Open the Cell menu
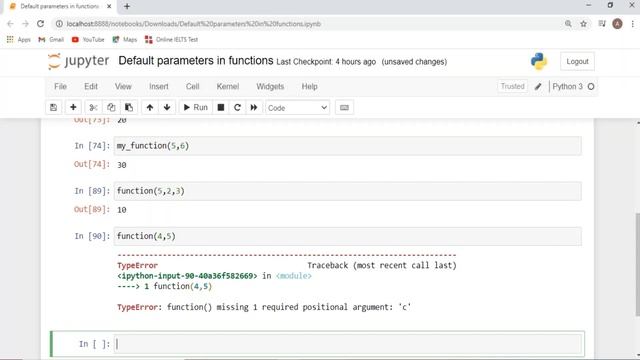640x360 pixels. [193, 87]
